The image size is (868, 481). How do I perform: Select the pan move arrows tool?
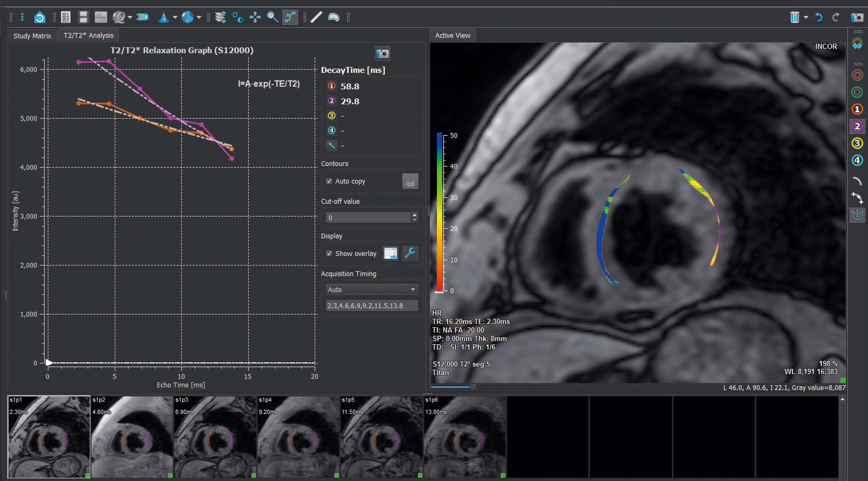(x=255, y=17)
